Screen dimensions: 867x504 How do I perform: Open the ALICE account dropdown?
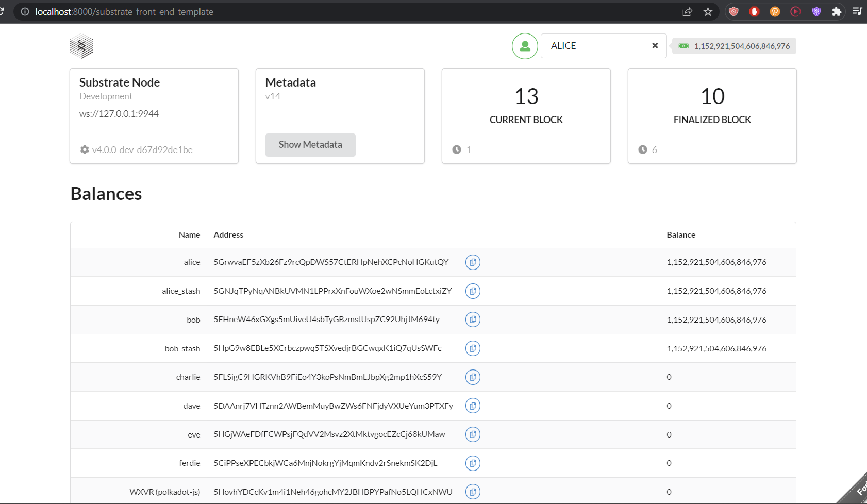[604, 46]
